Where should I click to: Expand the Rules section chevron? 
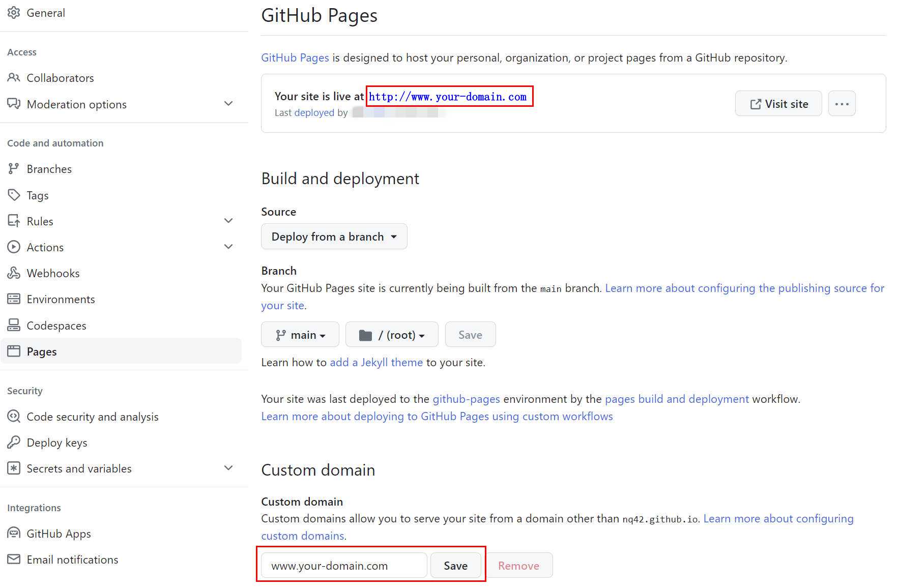tap(228, 221)
